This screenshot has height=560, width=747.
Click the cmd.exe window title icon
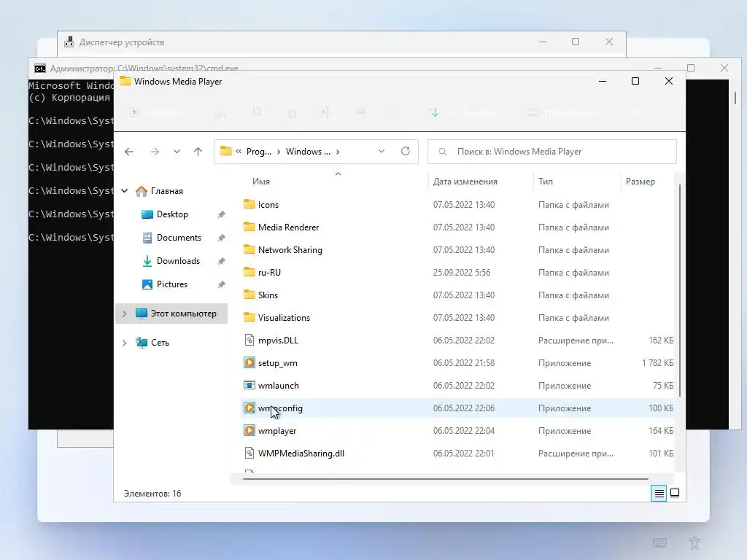pyautogui.click(x=40, y=68)
